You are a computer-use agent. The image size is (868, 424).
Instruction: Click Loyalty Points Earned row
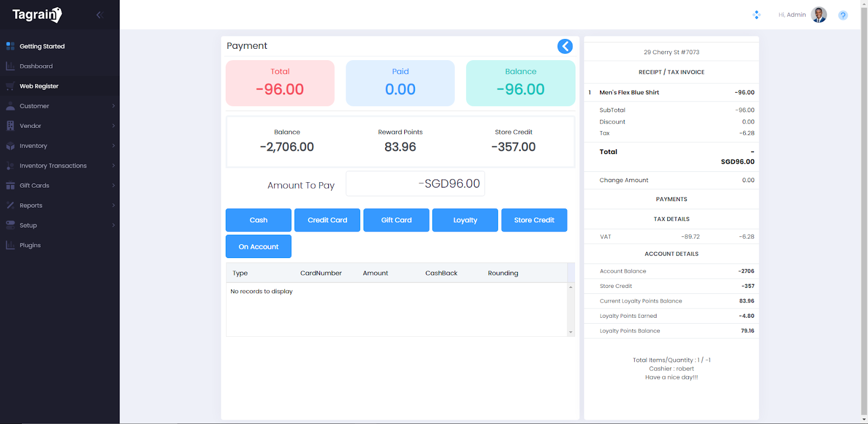[x=672, y=316]
